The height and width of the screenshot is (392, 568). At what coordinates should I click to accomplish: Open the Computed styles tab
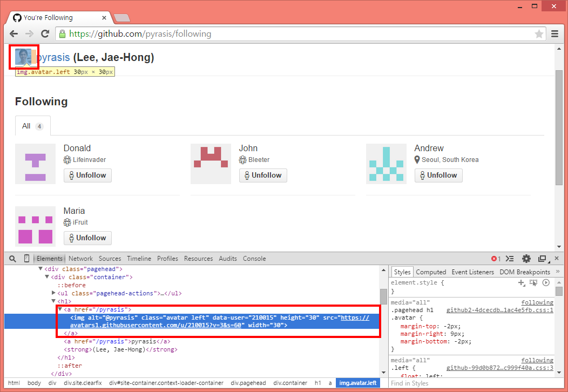[431, 272]
